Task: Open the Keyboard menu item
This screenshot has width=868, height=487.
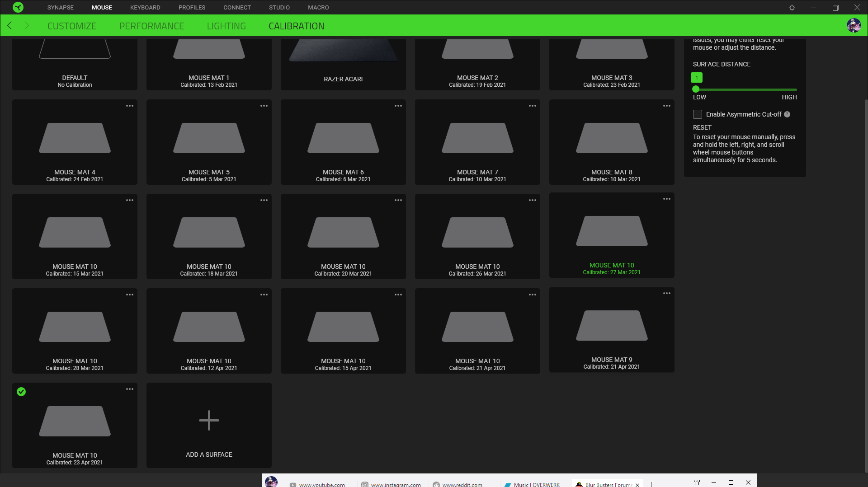Action: (x=145, y=8)
